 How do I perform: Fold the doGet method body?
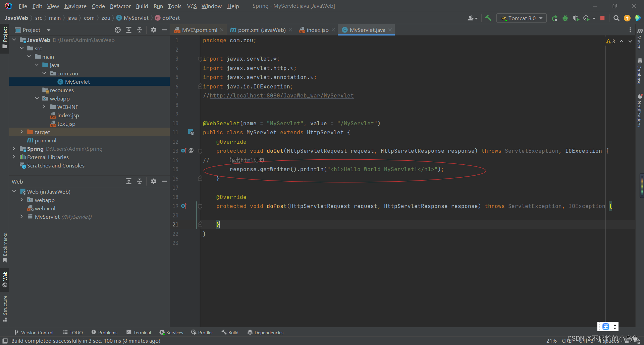point(200,151)
